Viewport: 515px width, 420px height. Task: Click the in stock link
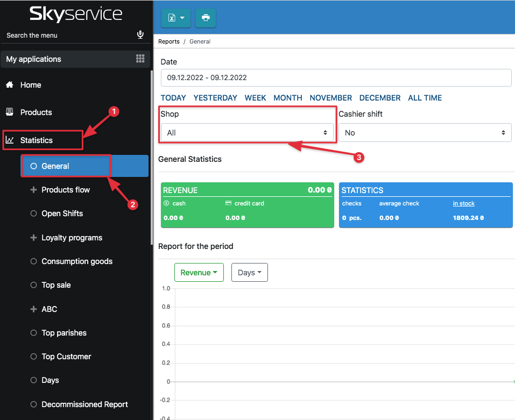point(463,203)
